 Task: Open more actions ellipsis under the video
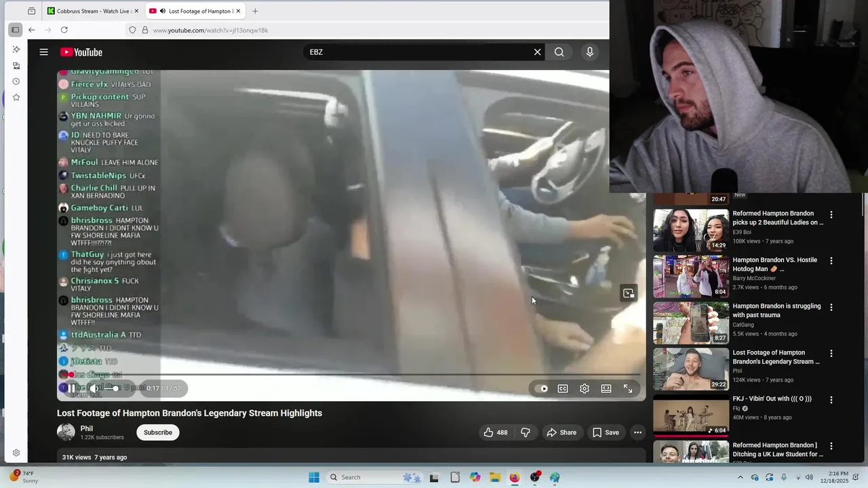click(637, 432)
